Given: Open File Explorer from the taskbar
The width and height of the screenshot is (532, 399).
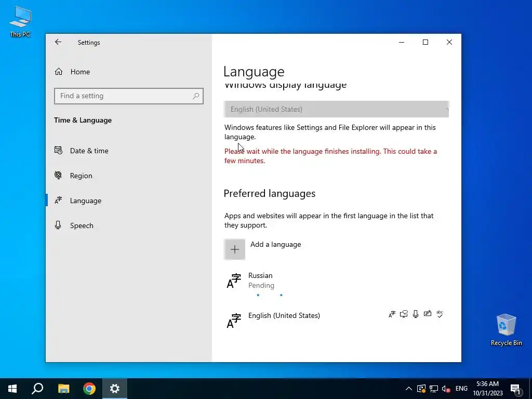Looking at the screenshot, I should click(x=63, y=389).
